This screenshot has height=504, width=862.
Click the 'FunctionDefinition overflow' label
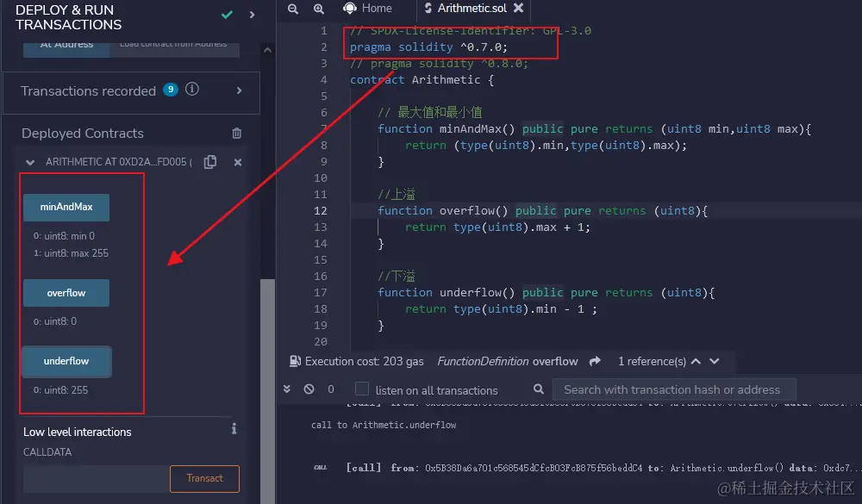(x=508, y=361)
